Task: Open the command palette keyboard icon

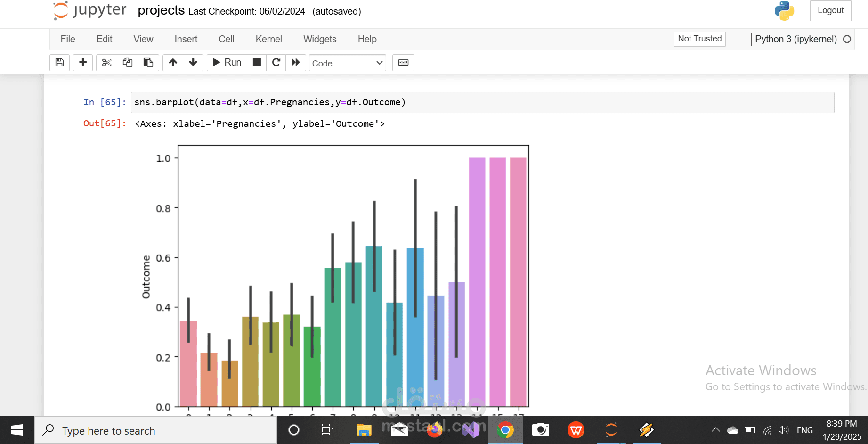Action: 403,62
